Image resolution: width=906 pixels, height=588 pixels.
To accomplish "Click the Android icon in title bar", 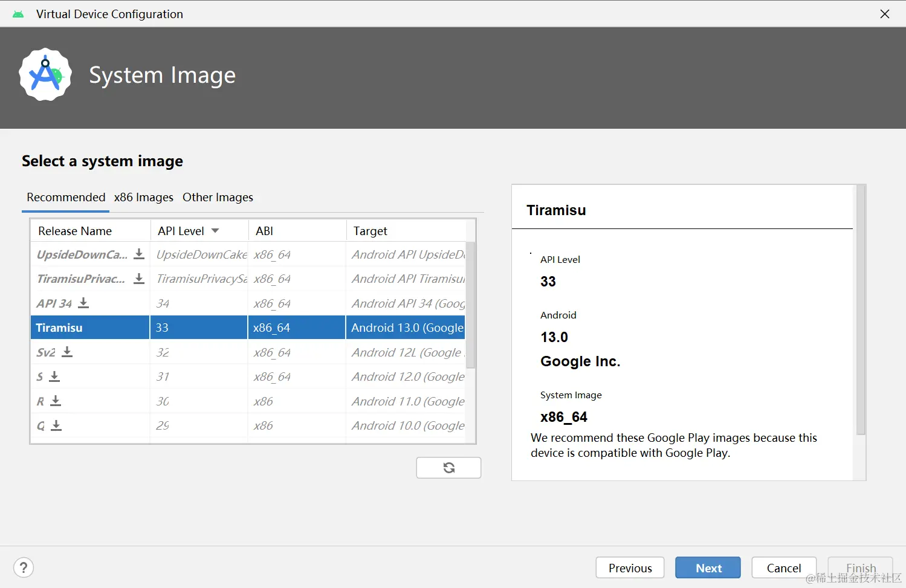I will (18, 14).
